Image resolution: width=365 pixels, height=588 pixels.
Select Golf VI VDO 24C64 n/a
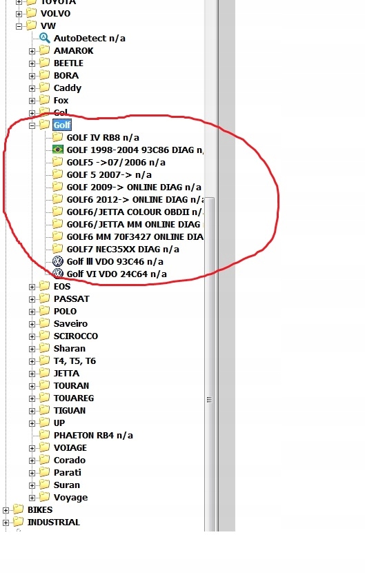coord(117,274)
